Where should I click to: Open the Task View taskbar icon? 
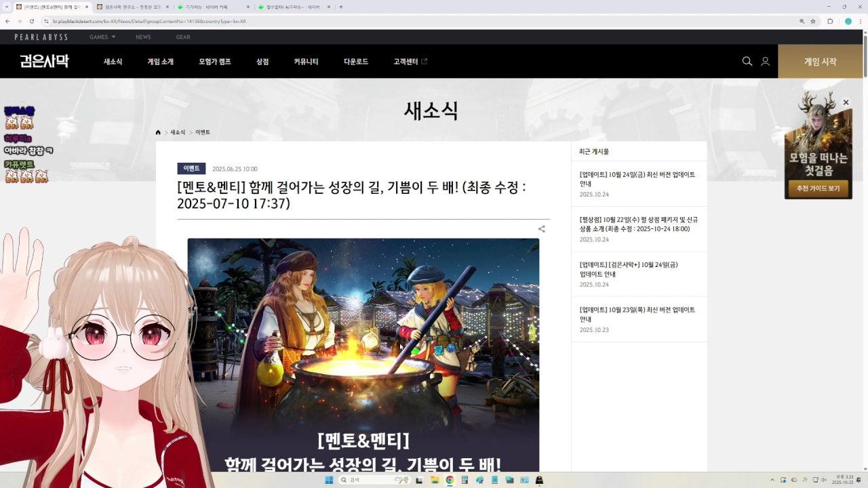419,480
